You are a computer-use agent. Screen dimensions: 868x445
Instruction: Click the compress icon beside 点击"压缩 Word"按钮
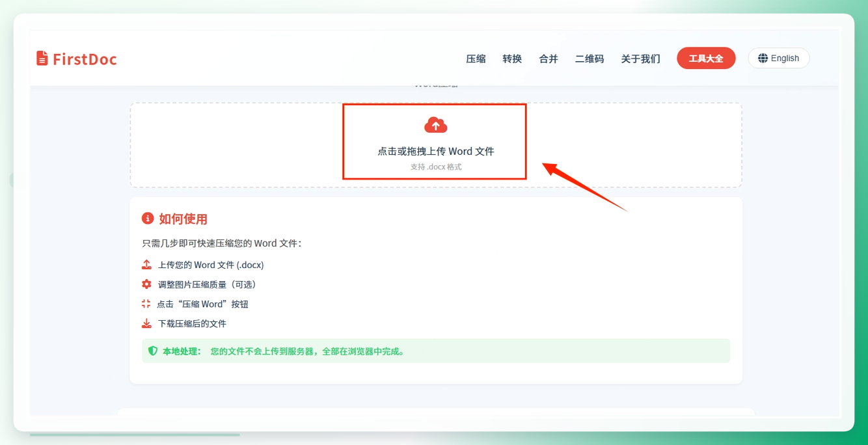pyautogui.click(x=146, y=304)
